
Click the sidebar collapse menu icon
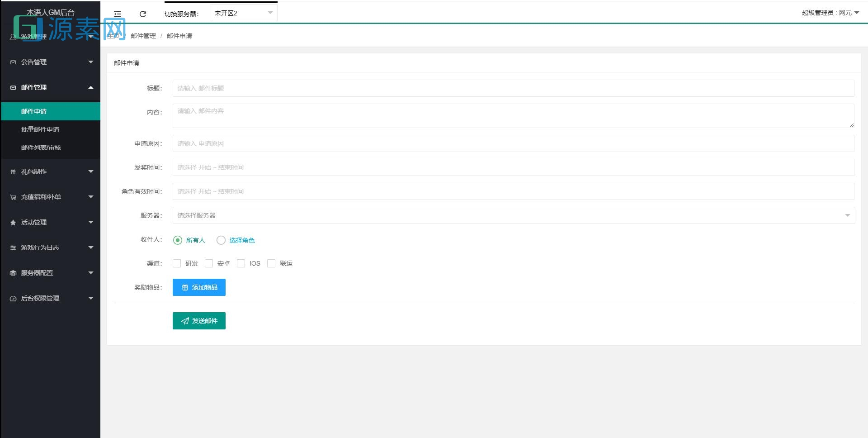(118, 14)
